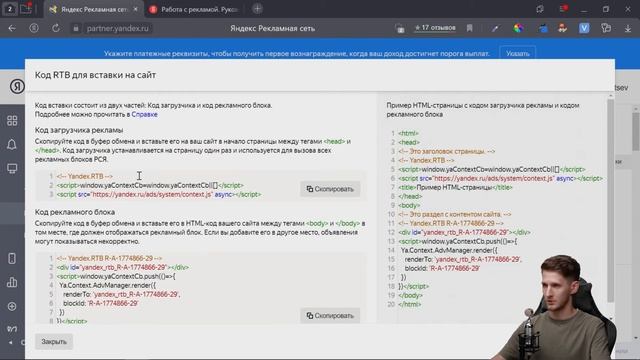
Task: Open the Yandex account icon beside back arrow
Action: (x=34, y=28)
